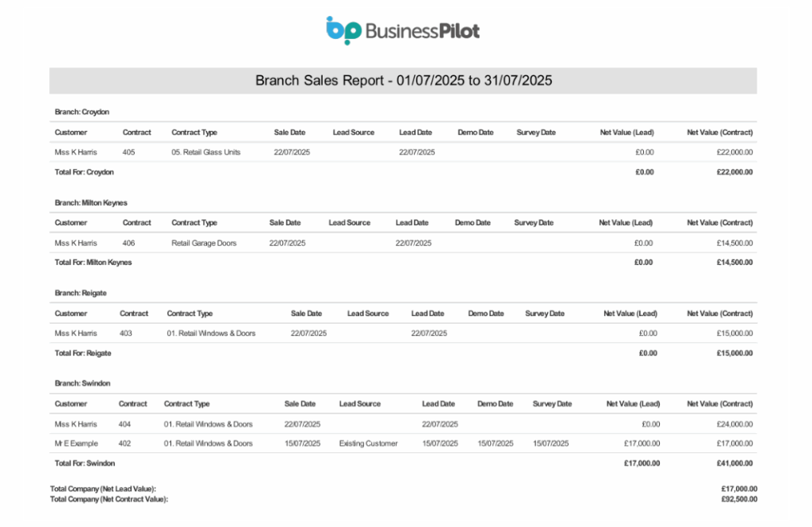
Task: Select the Mr E Example customer row
Action: [x=403, y=444]
